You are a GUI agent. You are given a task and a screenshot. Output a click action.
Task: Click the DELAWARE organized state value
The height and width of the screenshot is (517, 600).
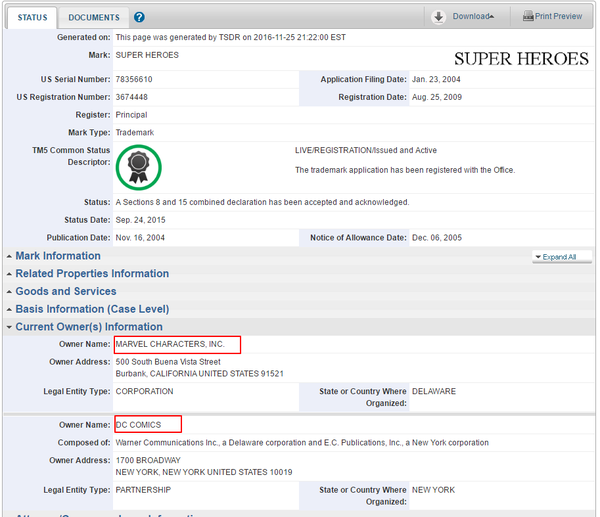(434, 391)
